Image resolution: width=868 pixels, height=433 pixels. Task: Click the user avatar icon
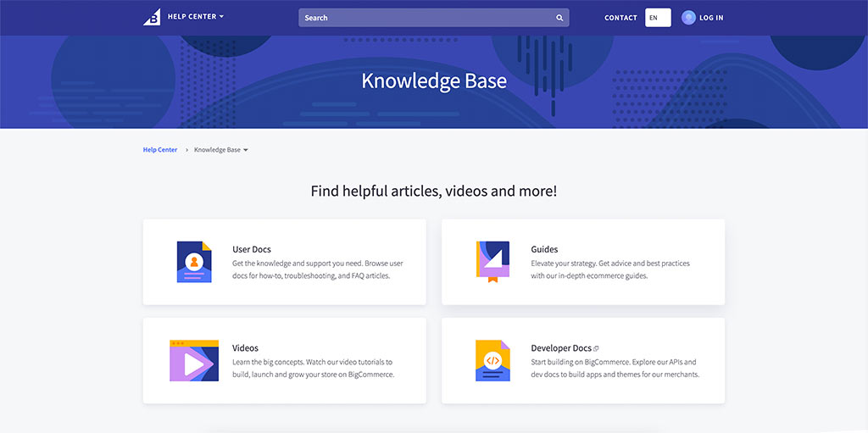[688, 17]
